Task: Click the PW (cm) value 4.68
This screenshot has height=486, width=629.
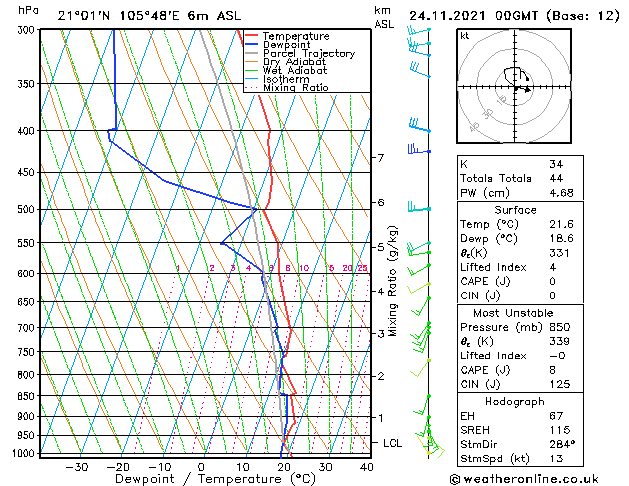Action: point(561,193)
